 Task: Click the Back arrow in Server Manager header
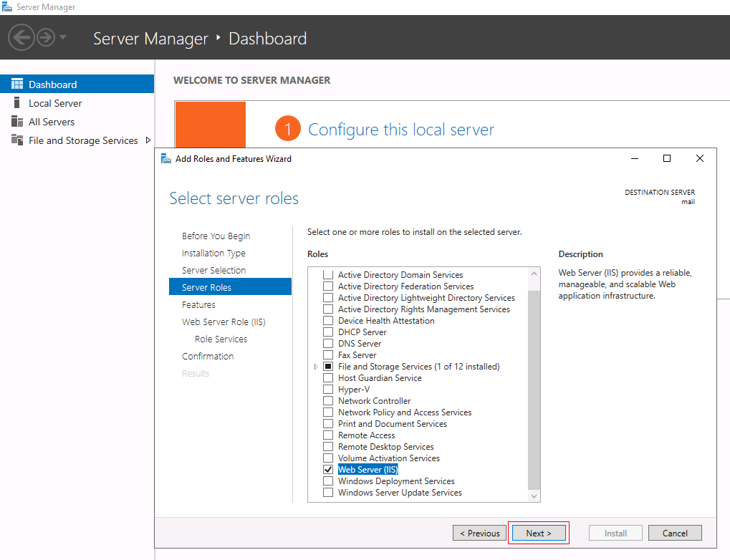tap(21, 37)
